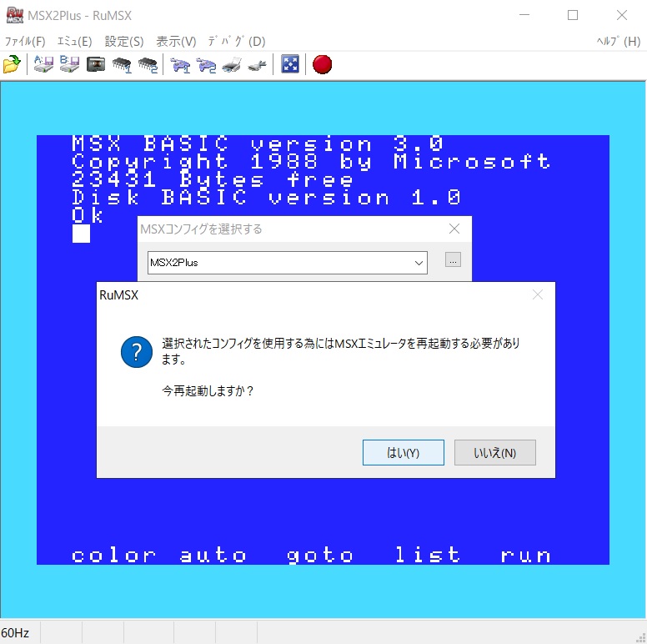Minimize the RuMSX main window
Screen dimensions: 647x644
pyautogui.click(x=524, y=15)
